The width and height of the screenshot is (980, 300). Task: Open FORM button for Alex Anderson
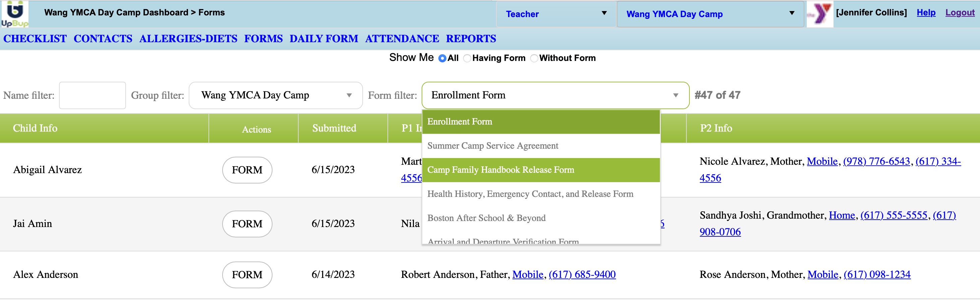click(x=247, y=275)
